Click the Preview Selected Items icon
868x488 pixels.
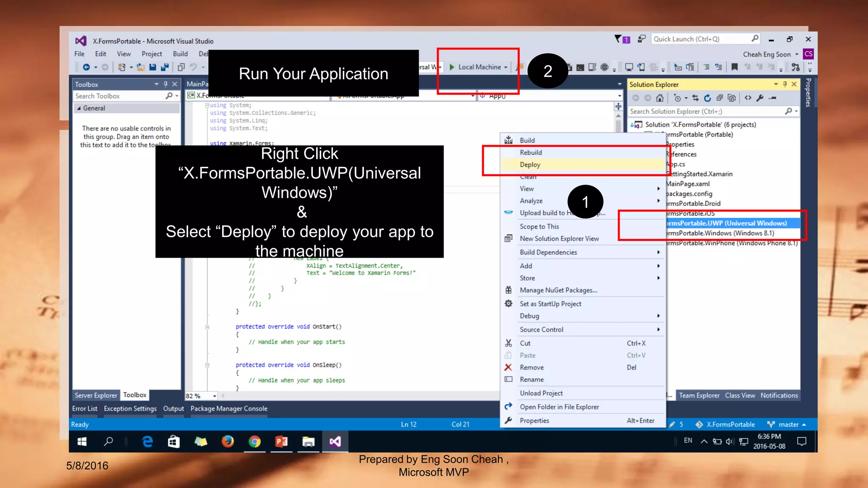coord(772,98)
